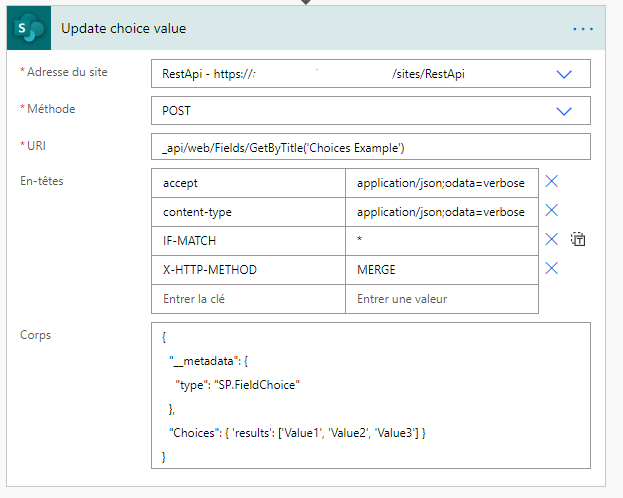Click the X-HTTP-METHOD key field

point(248,270)
